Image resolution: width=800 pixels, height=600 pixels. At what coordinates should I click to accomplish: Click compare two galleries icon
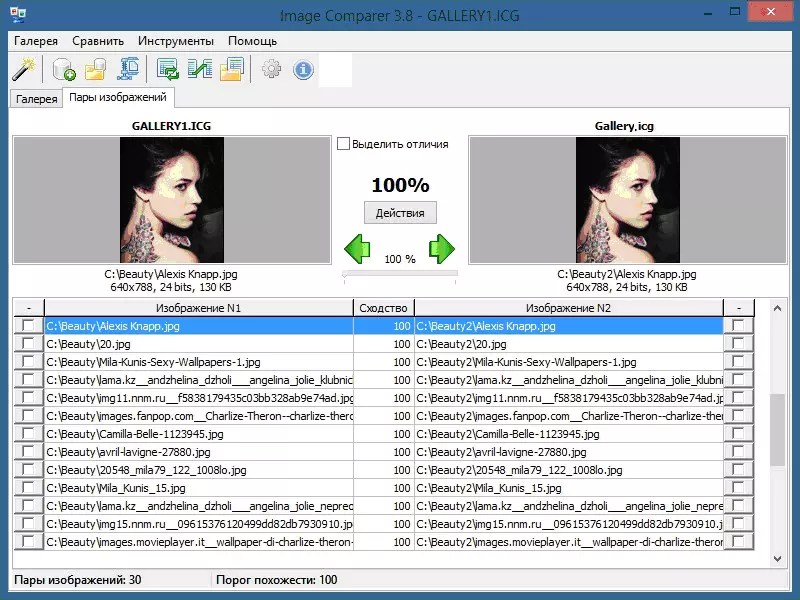[199, 69]
